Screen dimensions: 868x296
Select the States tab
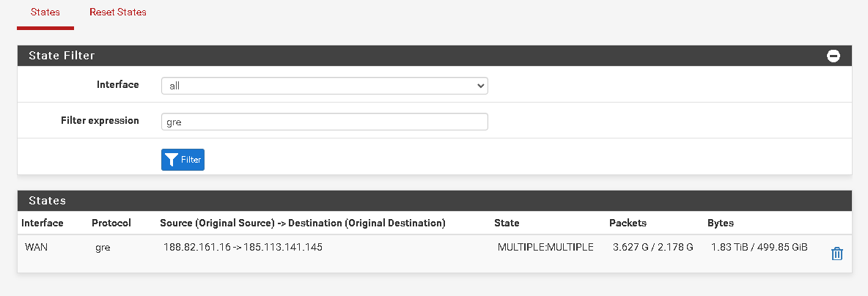pos(45,12)
